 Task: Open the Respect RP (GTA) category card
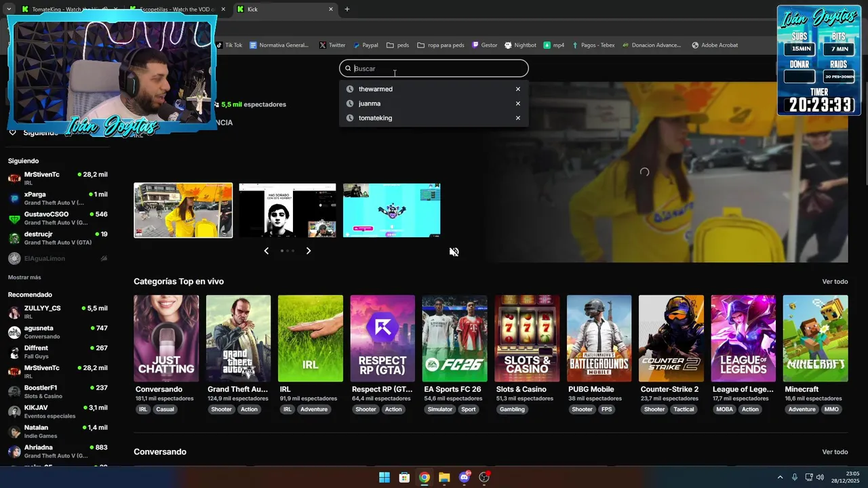pyautogui.click(x=382, y=338)
